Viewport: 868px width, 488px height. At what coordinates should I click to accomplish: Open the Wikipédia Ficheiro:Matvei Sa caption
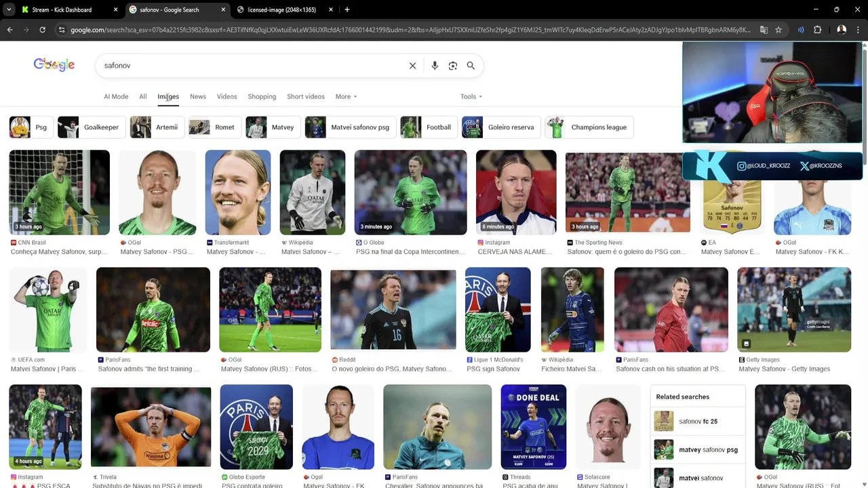[572, 369]
